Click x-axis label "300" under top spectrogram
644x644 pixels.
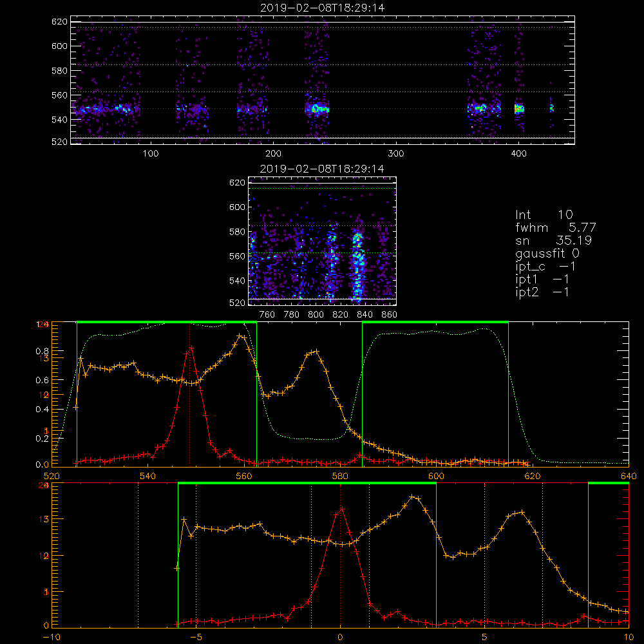pos(396,154)
